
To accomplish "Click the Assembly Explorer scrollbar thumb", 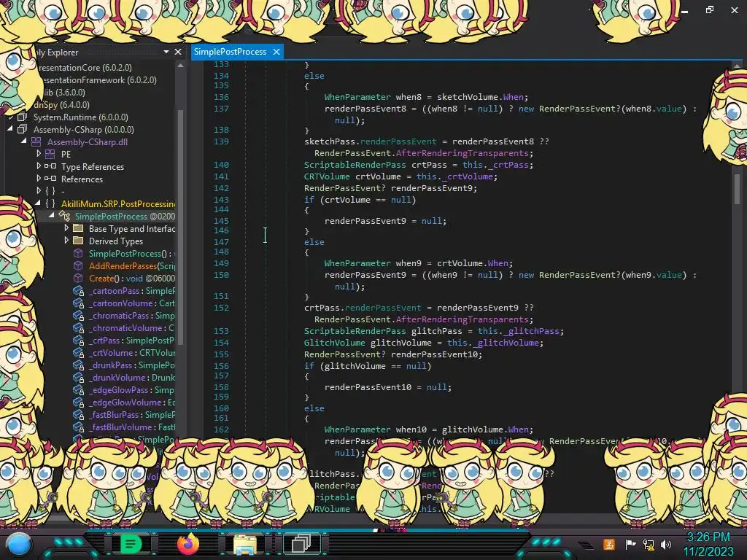I will (181, 227).
